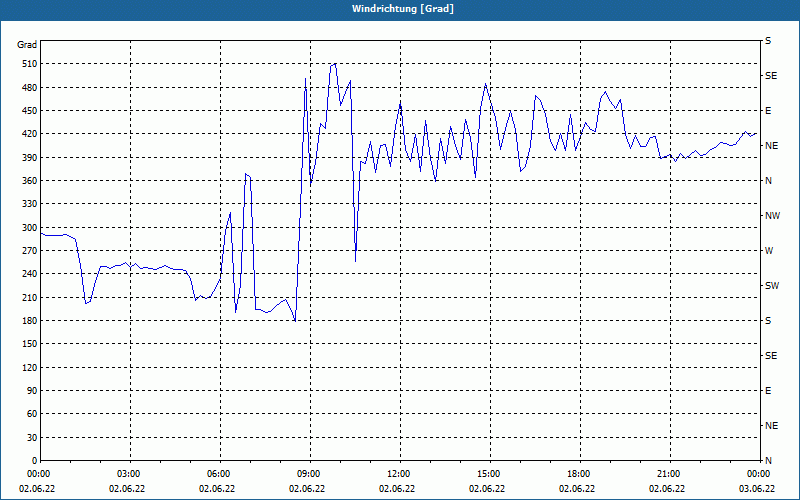800x500 pixels.
Task: Pick the 30 degree axis label
Action: point(32,438)
